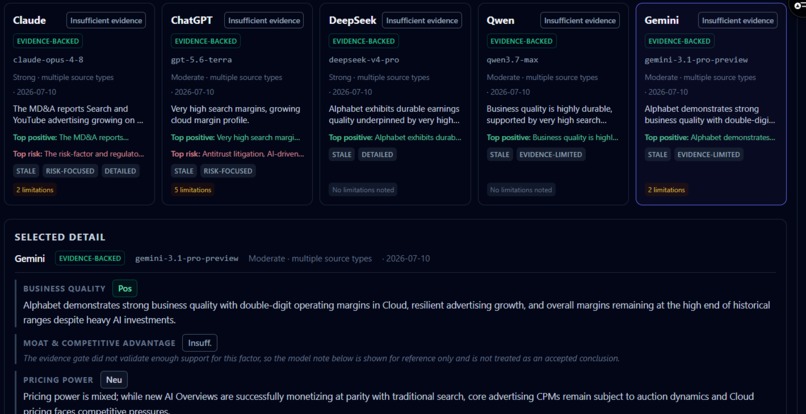This screenshot has width=806, height=414.
Task: Click Gemini name in Selected Detail header
Action: (29, 259)
